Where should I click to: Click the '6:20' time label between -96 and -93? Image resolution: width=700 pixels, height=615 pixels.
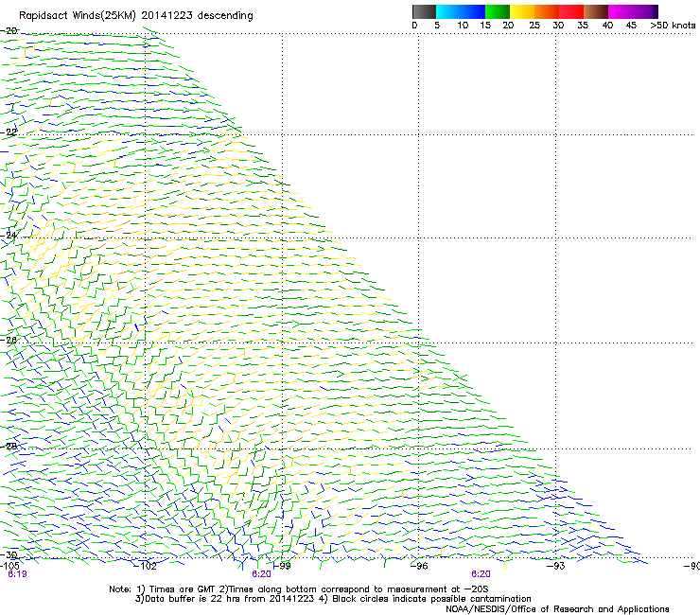click(x=481, y=574)
